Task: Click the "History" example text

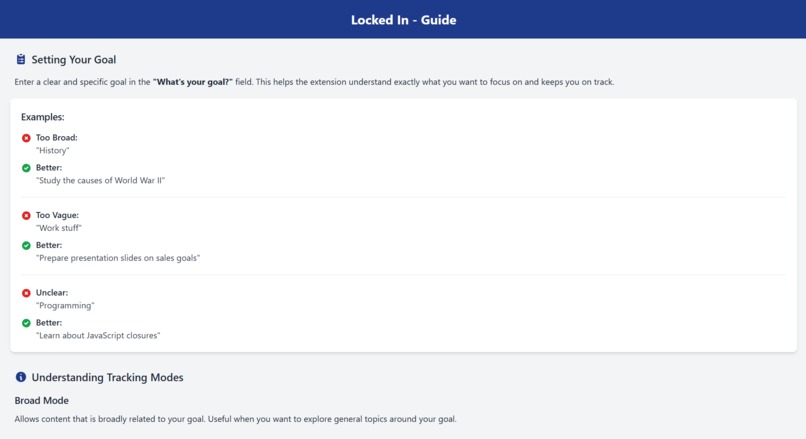Action: [x=52, y=151]
